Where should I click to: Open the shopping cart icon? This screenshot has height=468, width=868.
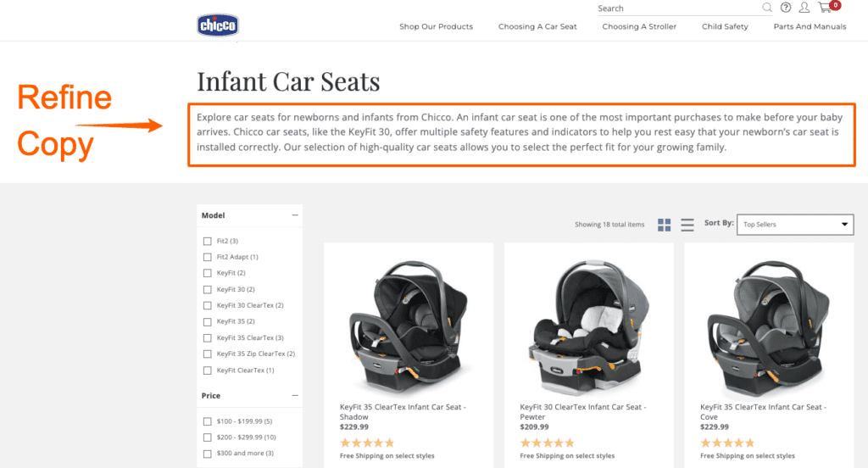pos(826,7)
